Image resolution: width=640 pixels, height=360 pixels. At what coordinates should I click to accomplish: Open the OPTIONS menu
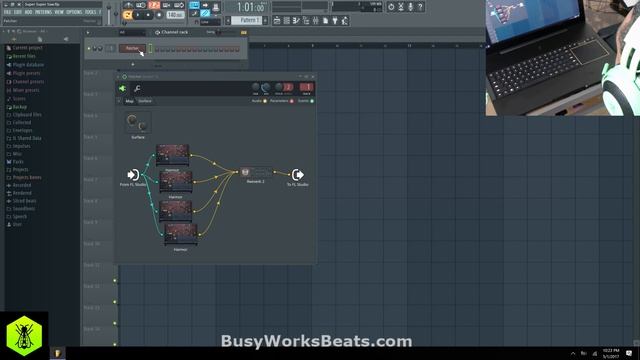74,12
